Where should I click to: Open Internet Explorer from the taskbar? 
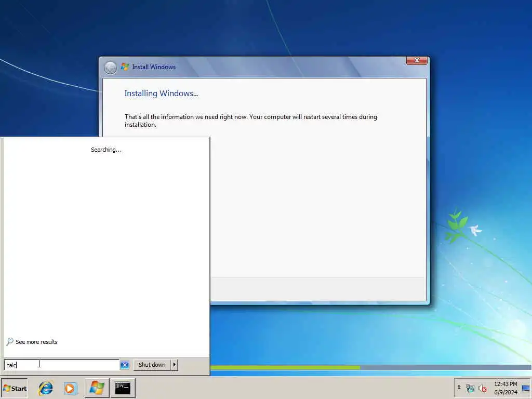click(46, 388)
